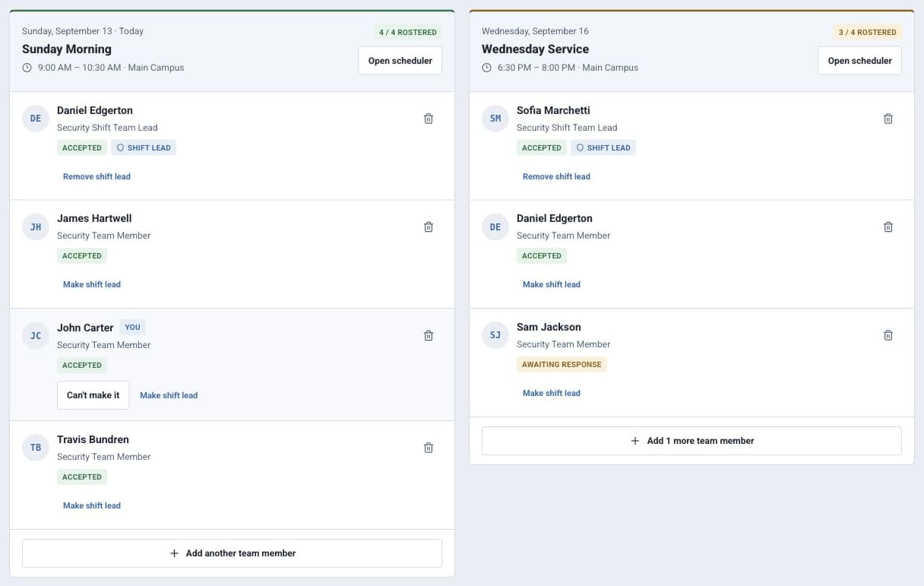Click "Can't make it" for John Carter
The image size is (924, 586).
coord(93,395)
